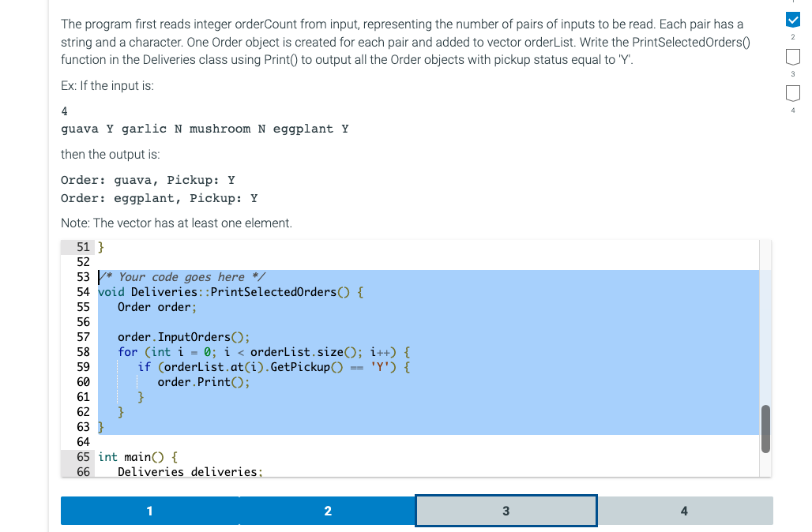This screenshot has width=812, height=532.
Task: Select navigation step button 2
Action: pyautogui.click(x=327, y=511)
